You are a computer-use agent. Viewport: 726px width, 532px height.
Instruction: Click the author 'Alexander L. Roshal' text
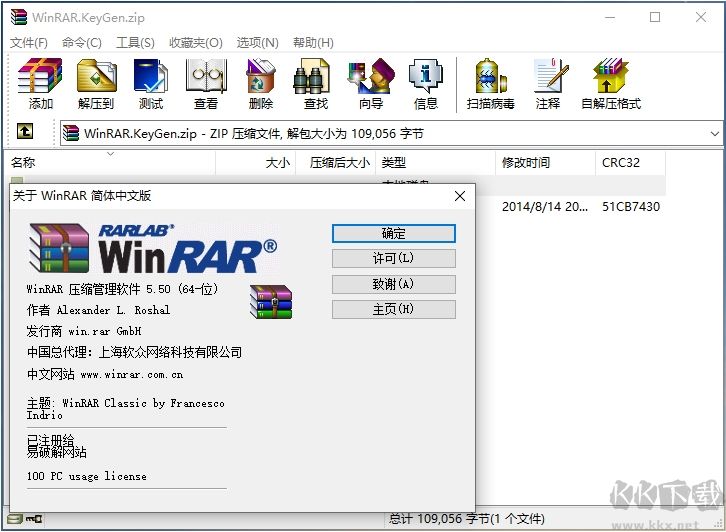pyautogui.click(x=113, y=310)
